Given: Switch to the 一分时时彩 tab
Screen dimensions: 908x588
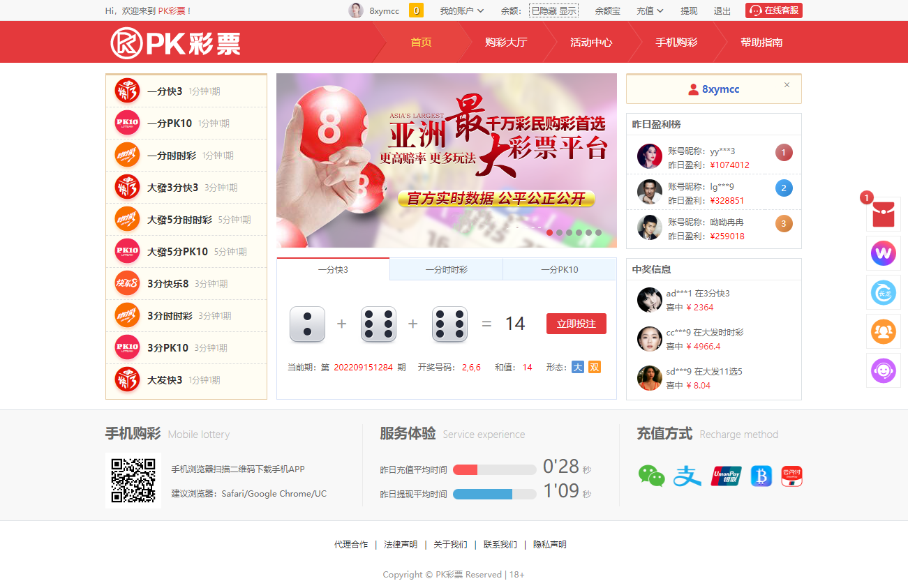Looking at the screenshot, I should point(446,270).
